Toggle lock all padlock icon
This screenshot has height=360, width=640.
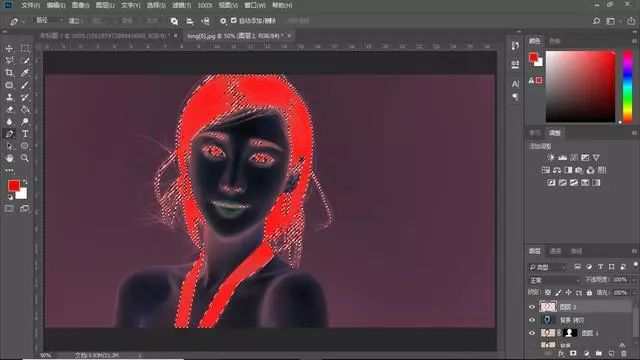coord(589,293)
